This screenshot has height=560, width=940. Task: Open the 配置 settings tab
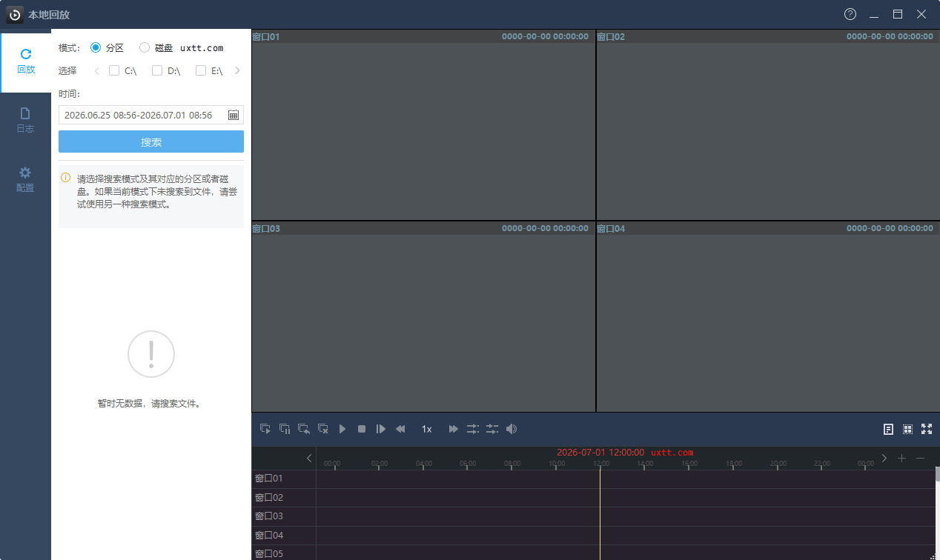tap(26, 180)
